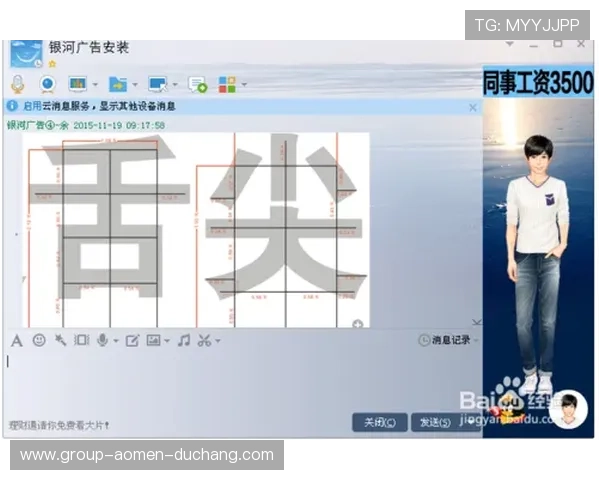Open font settings with the A icon
600x480 pixels.
point(16,340)
